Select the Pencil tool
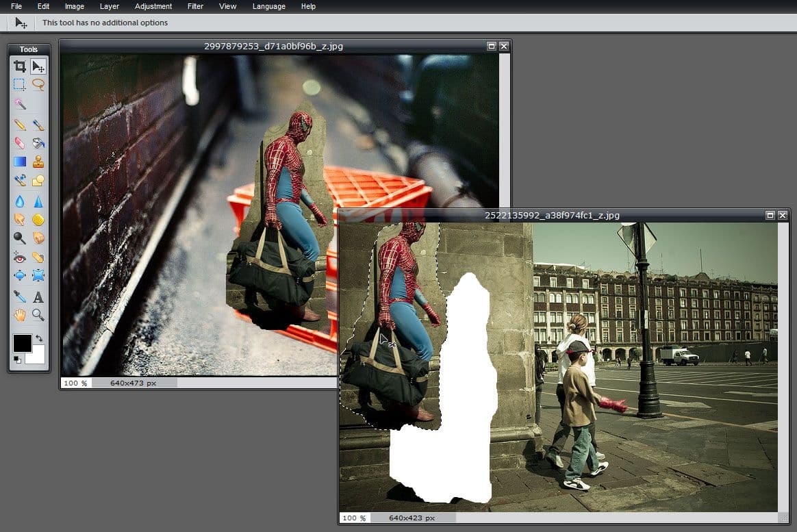This screenshot has width=797, height=532. [x=20, y=125]
